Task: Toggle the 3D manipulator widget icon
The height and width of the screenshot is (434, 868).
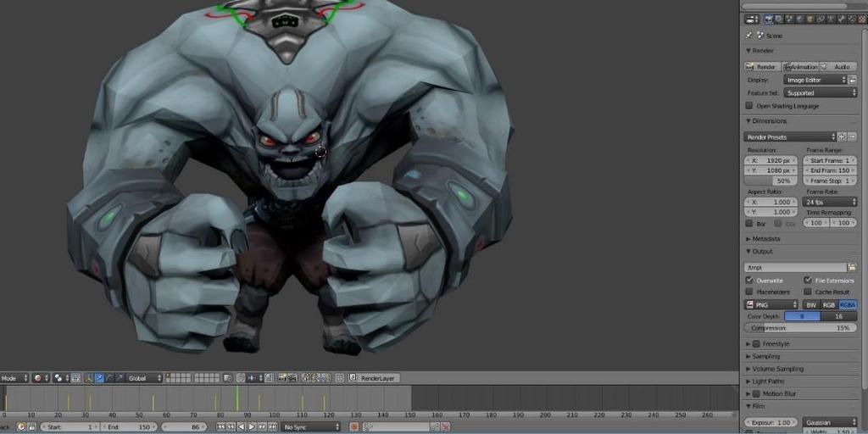Action: 88,378
